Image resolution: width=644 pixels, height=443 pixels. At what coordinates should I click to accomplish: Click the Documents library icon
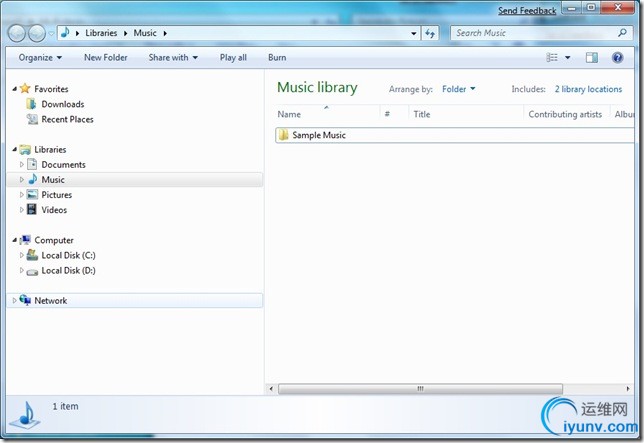[x=32, y=165]
